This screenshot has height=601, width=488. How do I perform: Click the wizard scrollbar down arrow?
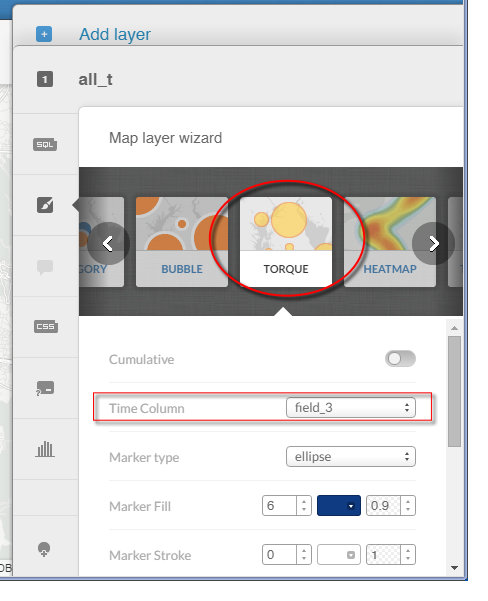click(x=455, y=568)
